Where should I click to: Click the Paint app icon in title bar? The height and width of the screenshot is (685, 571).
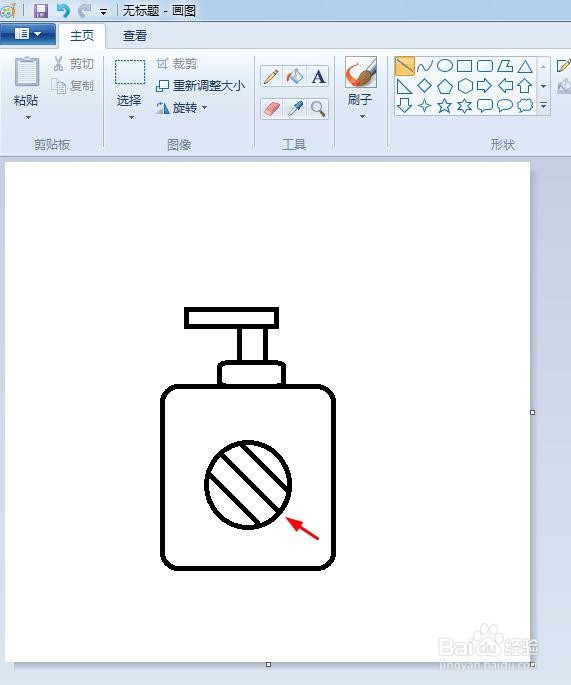pyautogui.click(x=7, y=10)
